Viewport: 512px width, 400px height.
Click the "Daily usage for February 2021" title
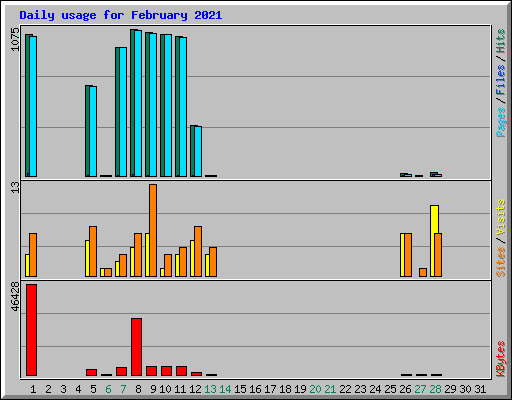[x=121, y=15]
